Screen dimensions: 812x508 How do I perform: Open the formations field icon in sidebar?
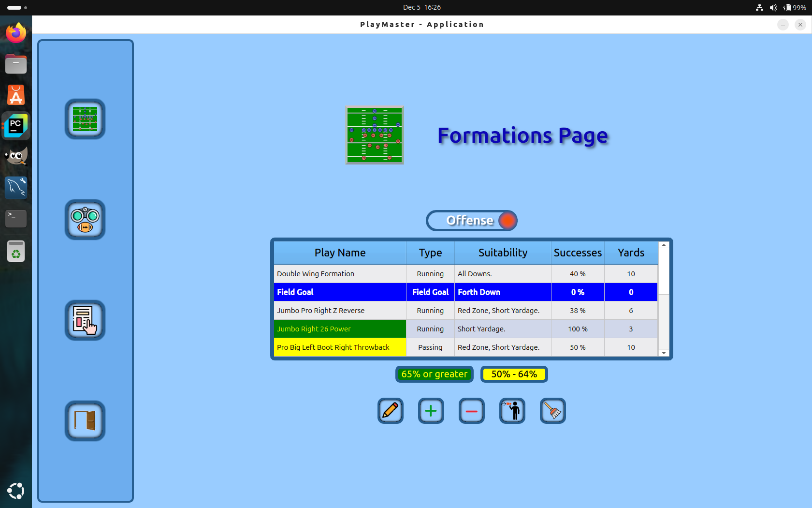point(85,119)
